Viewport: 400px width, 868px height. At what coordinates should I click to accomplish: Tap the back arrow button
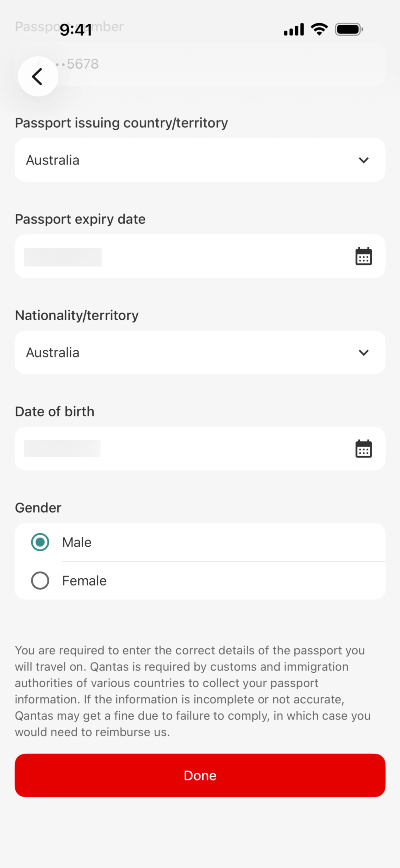coord(38,77)
